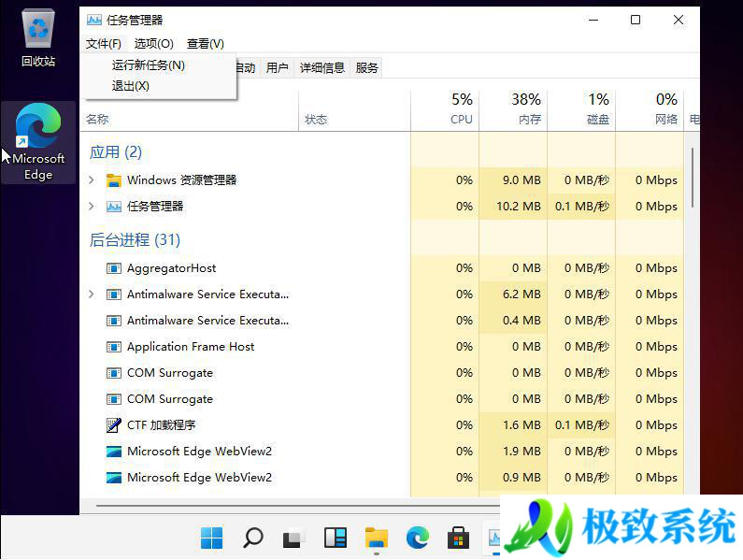Image resolution: width=743 pixels, height=560 pixels.
Task: Click the Windows 资源管理器 folder icon
Action: click(114, 180)
